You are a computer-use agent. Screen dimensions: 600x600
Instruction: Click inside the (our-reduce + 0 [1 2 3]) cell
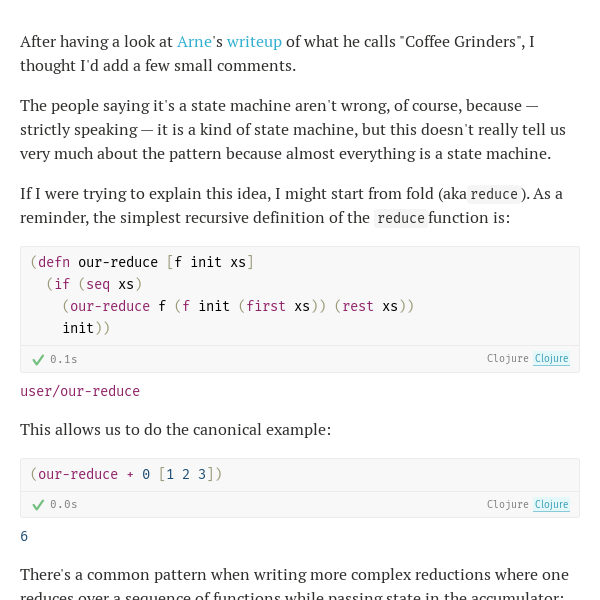(300, 475)
